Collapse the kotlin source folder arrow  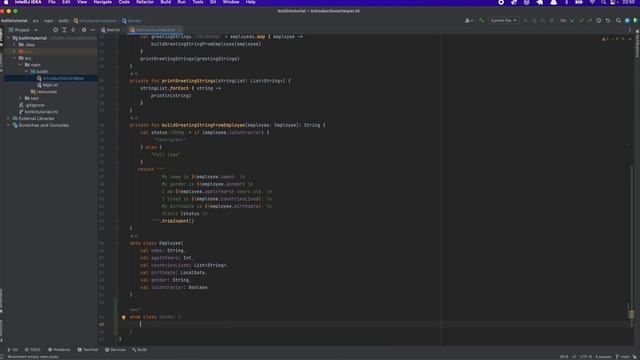pos(27,71)
